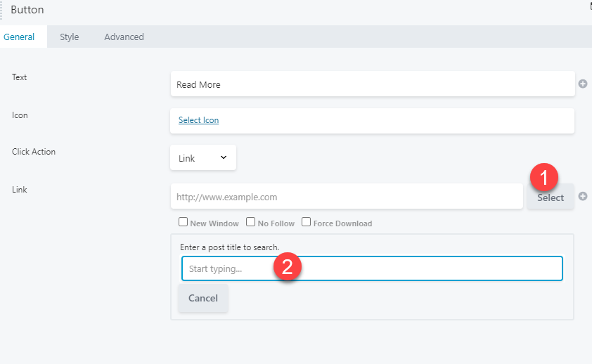The height and width of the screenshot is (364, 592).
Task: Open the Select Icon link
Action: pos(198,120)
